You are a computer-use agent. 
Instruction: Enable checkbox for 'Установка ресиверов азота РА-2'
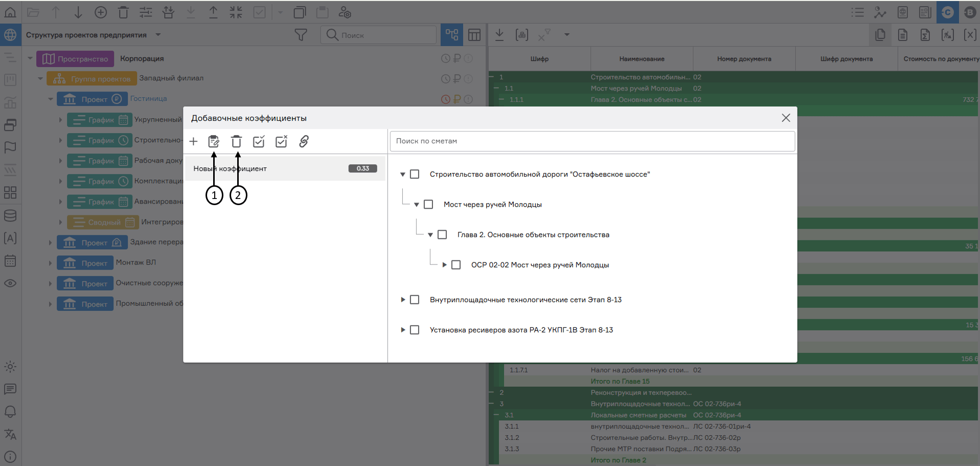[415, 330]
